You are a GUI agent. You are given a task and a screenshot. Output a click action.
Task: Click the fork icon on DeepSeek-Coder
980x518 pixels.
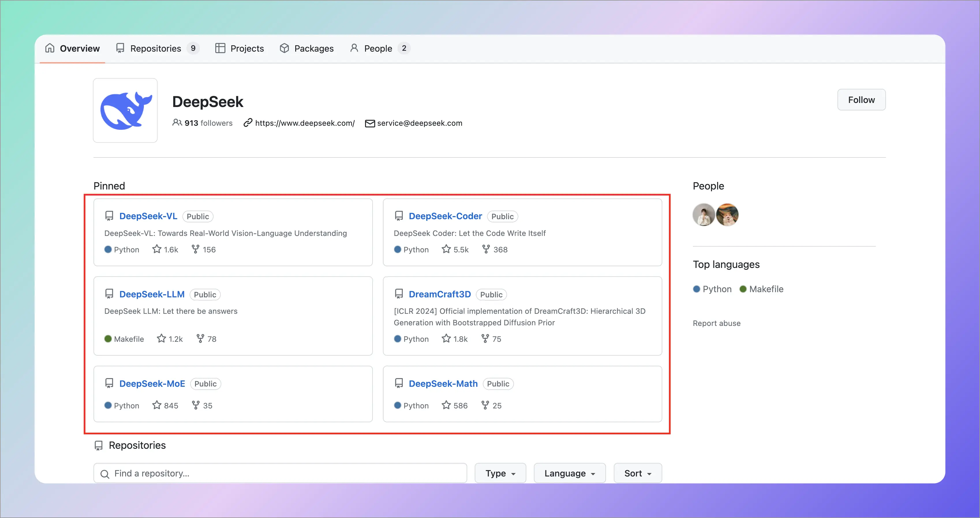pyautogui.click(x=486, y=249)
